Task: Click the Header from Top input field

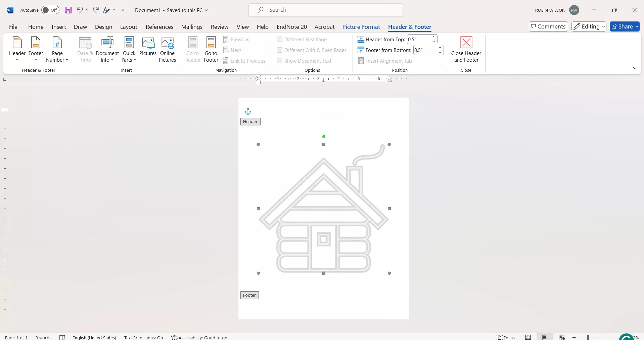Action: 418,40
